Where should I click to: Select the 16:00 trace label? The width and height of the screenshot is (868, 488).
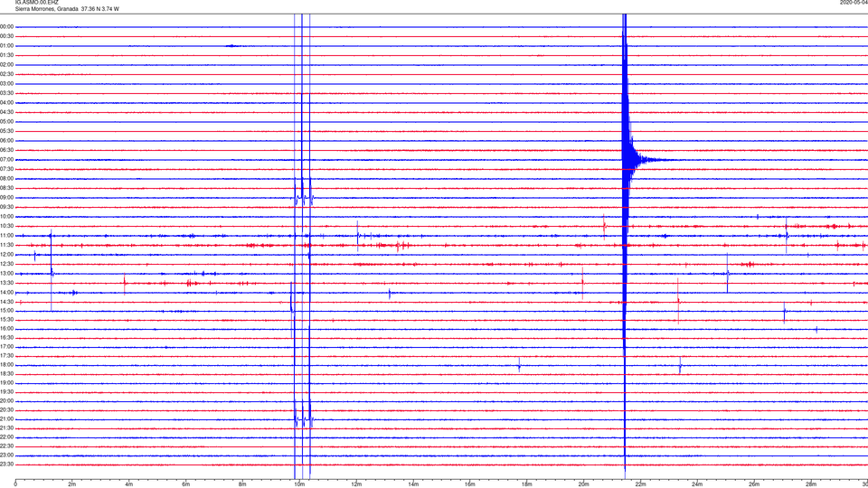coord(6,329)
